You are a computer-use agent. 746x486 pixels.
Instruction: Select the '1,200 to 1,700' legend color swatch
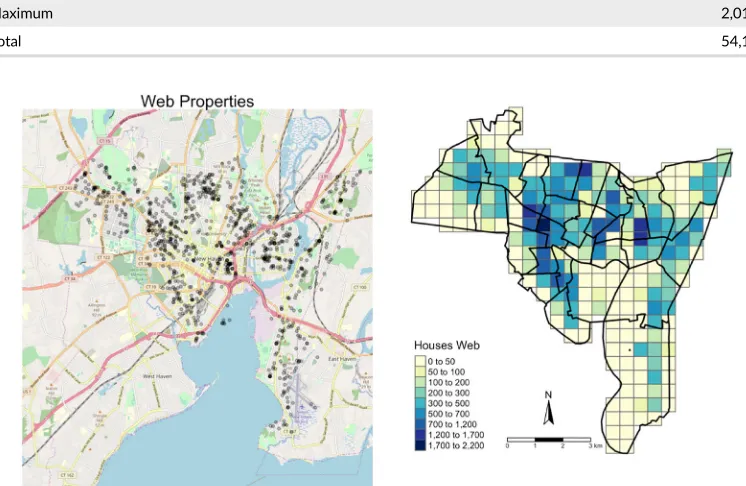(x=420, y=434)
